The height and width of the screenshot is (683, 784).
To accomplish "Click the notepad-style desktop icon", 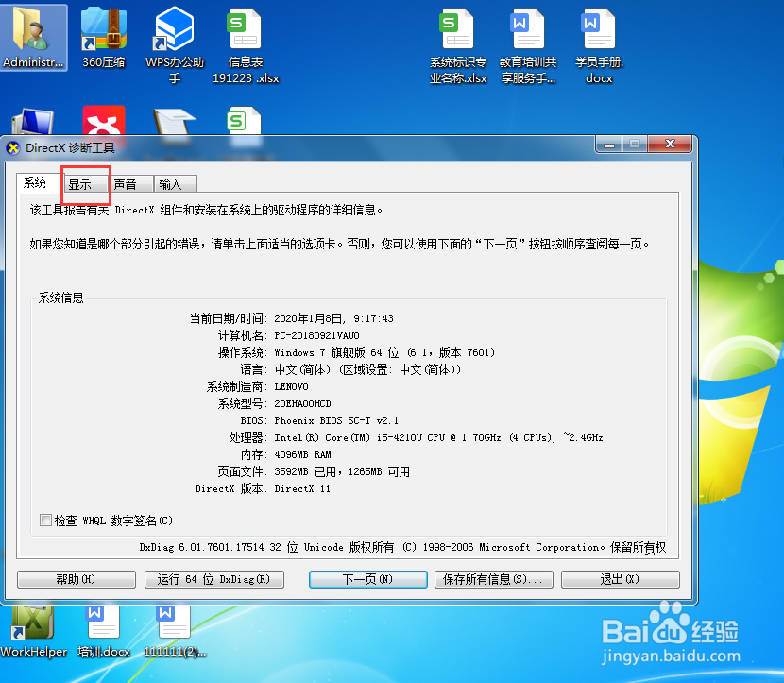I will (x=175, y=122).
